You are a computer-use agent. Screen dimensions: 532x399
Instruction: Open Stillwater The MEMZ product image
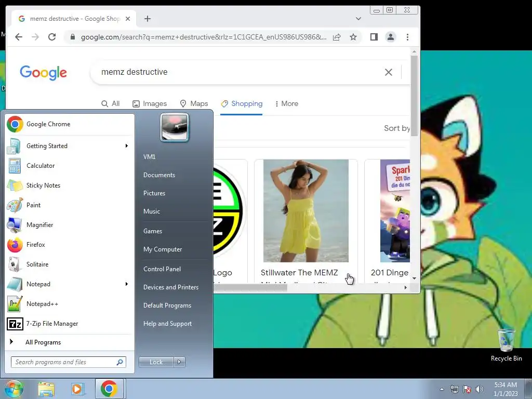(305, 211)
